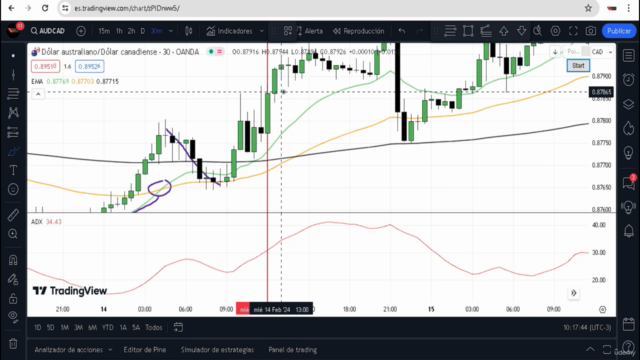Image resolution: width=640 pixels, height=360 pixels.
Task: Open the AUDCAD symbol search
Action: click(x=48, y=31)
